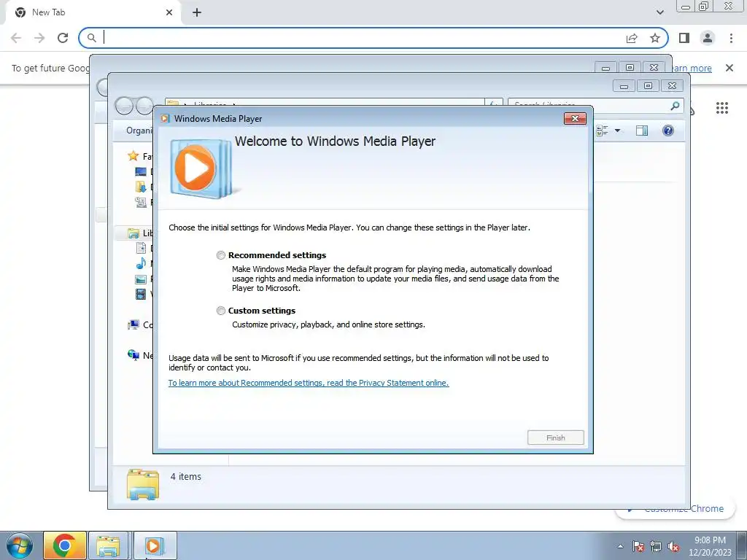
Task: Open the Organize menu in Explorer
Action: (139, 131)
